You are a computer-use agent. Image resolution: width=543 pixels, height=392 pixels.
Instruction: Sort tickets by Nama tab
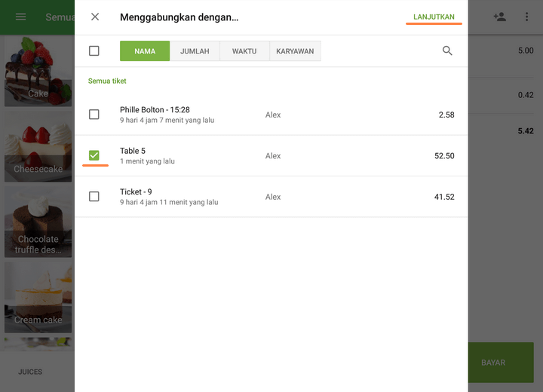145,51
